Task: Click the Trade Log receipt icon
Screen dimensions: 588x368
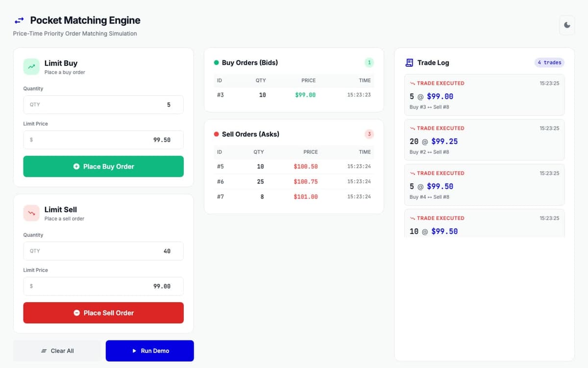Action: pos(409,63)
